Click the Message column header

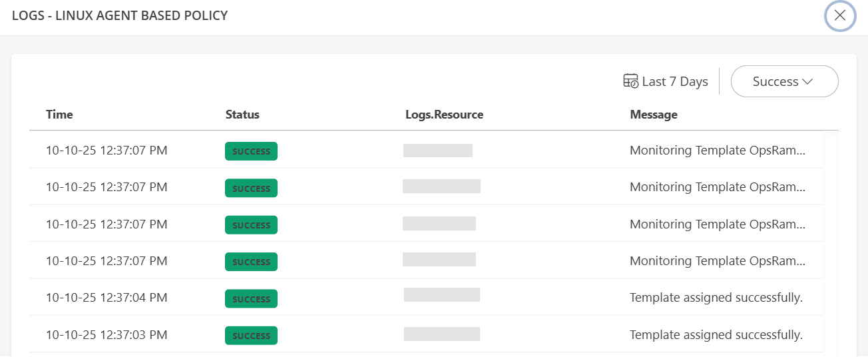pyautogui.click(x=653, y=115)
